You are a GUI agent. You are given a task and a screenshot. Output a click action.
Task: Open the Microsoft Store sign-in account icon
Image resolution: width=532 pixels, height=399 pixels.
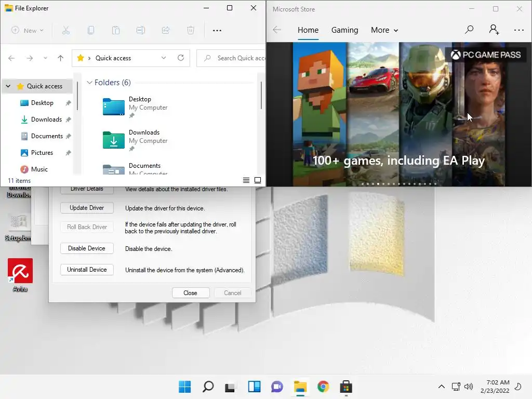pyautogui.click(x=494, y=30)
